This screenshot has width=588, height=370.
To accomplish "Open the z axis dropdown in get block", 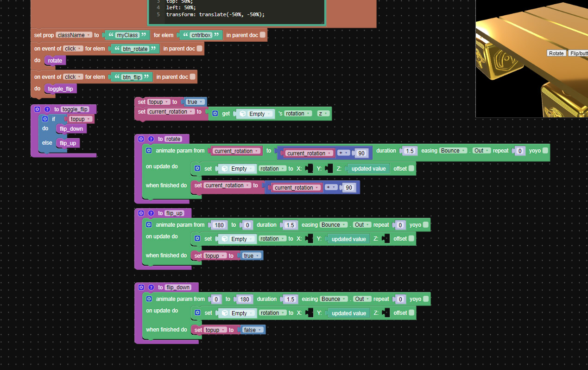I will point(323,114).
